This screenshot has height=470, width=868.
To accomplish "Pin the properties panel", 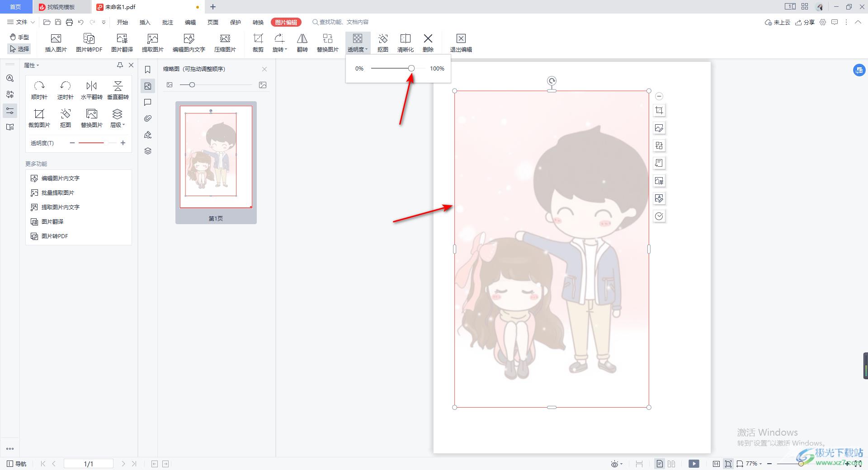I will (120, 65).
